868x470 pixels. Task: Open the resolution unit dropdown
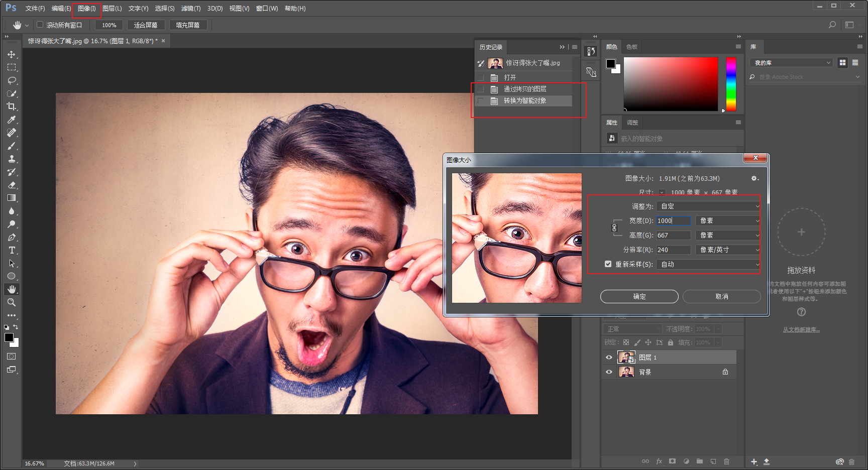tap(728, 250)
